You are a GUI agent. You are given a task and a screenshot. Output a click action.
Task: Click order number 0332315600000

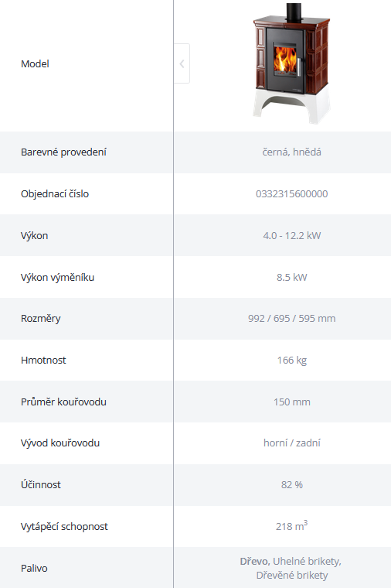point(292,194)
